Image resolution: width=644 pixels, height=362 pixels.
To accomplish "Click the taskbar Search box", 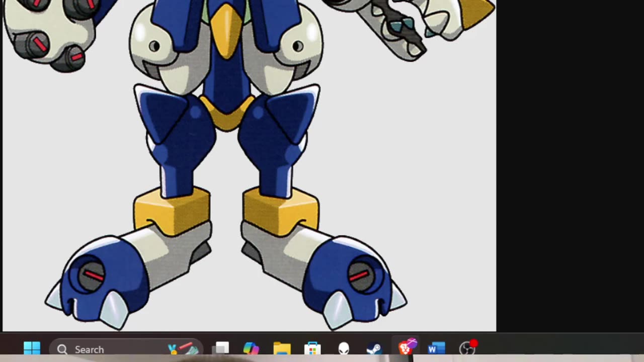I will [x=126, y=349].
